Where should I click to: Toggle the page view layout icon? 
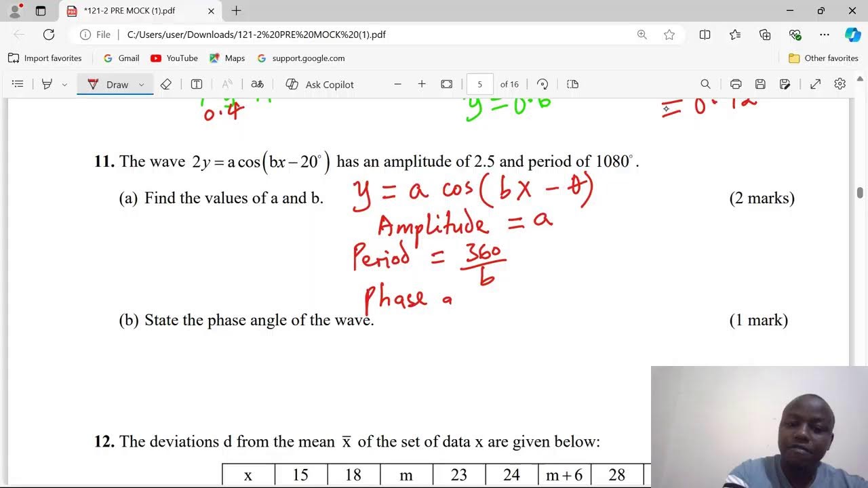(x=572, y=84)
